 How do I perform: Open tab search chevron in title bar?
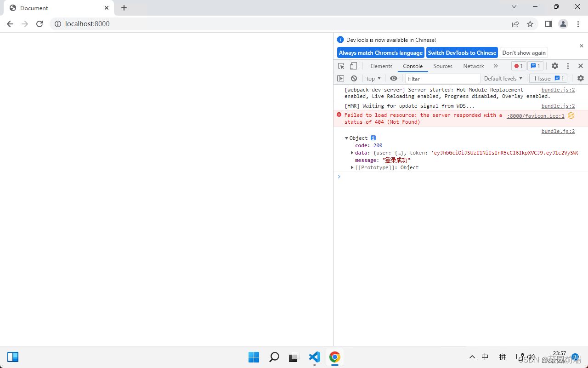514,6
